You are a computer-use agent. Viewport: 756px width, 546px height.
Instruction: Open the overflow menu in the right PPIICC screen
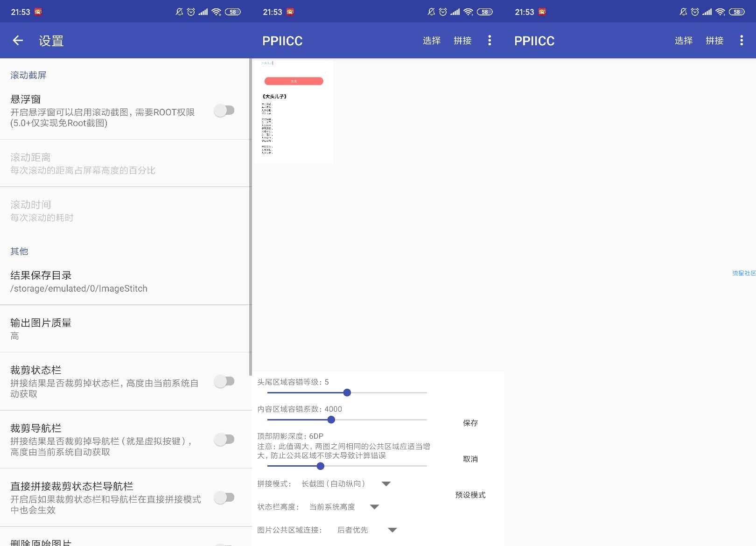(x=742, y=41)
